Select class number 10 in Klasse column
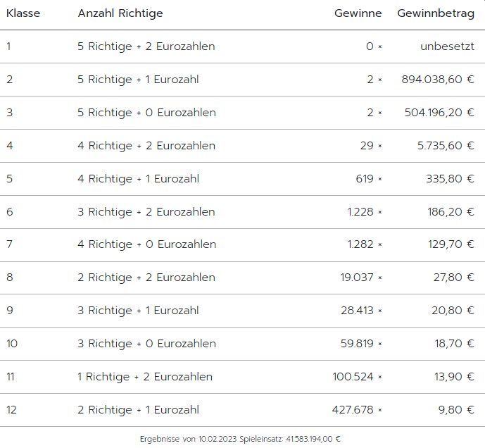 pyautogui.click(x=12, y=344)
